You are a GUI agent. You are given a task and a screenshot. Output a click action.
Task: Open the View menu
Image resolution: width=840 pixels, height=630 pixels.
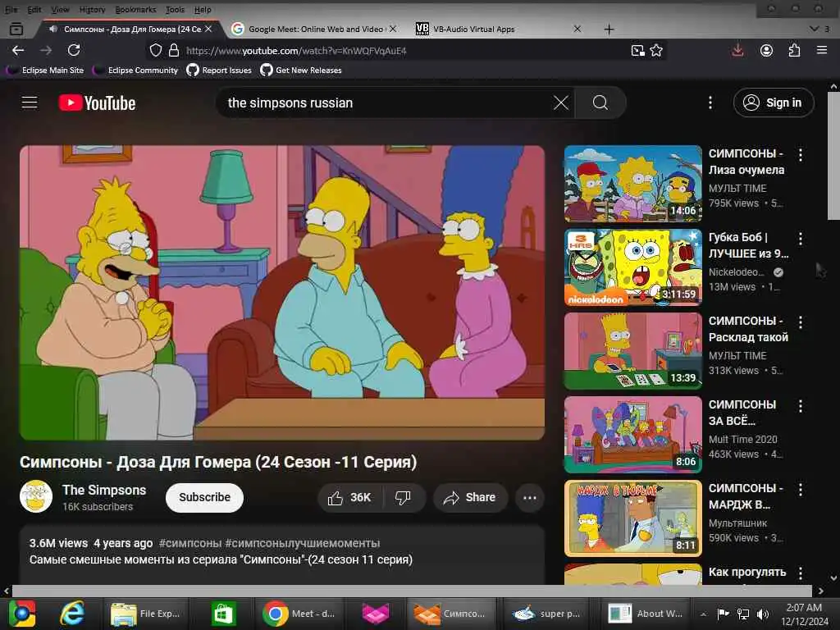[x=60, y=10]
